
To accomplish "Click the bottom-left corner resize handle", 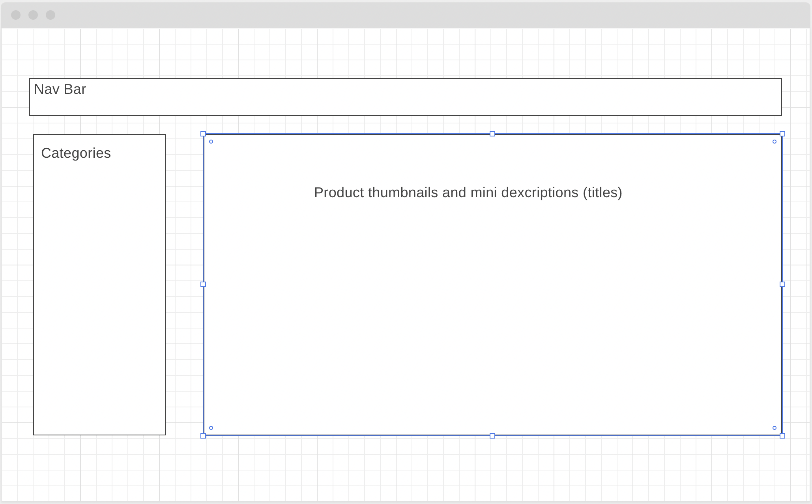I will (203, 435).
